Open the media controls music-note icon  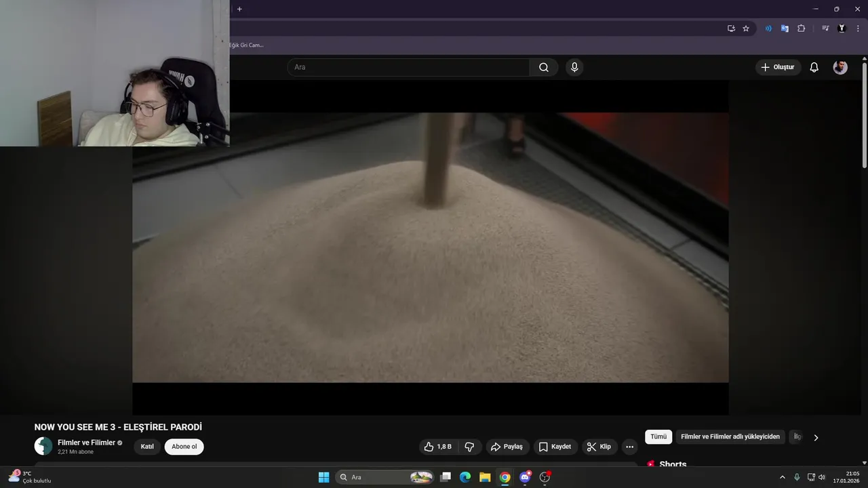click(x=825, y=28)
